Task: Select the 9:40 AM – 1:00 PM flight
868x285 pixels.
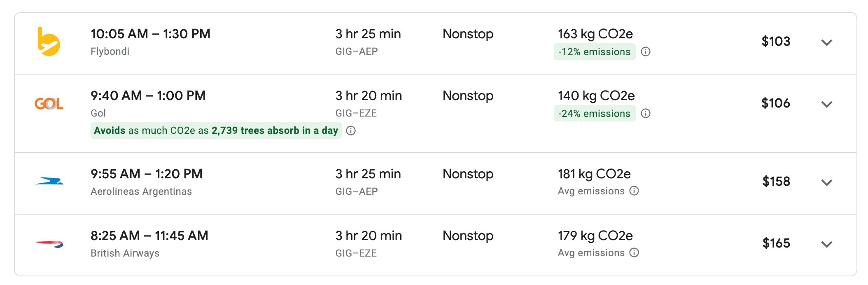Action: point(436,113)
